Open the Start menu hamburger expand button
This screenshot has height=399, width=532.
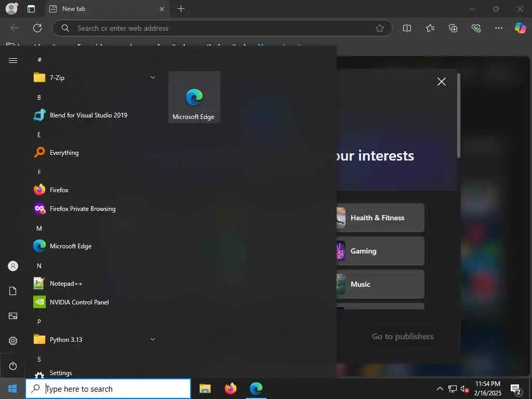pos(13,60)
